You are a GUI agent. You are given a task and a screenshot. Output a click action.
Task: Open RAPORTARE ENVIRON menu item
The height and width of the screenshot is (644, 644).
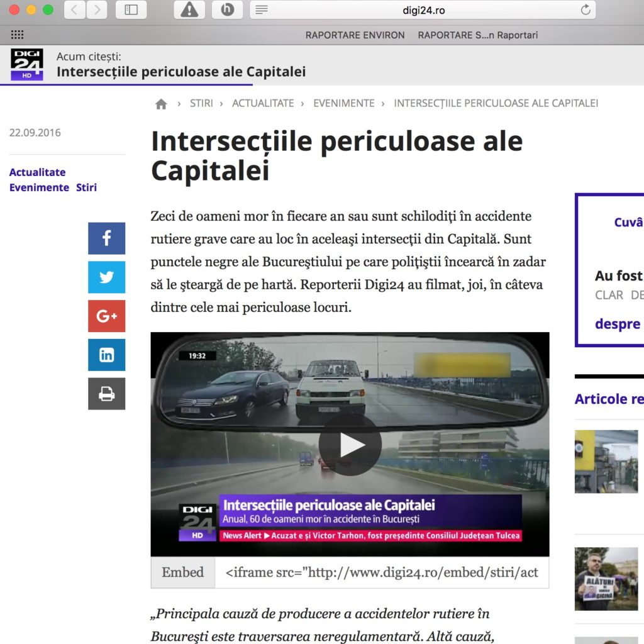click(355, 35)
